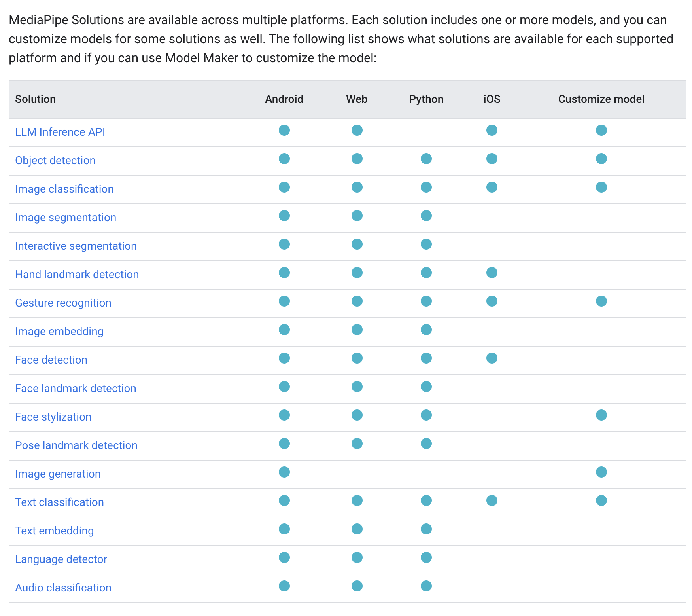Click Web dot for Text embedding

coord(357,529)
